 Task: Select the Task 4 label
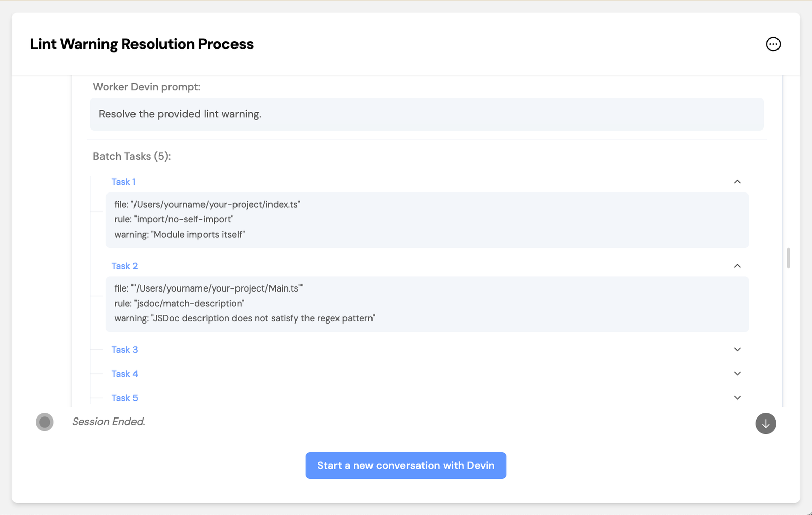coord(124,374)
